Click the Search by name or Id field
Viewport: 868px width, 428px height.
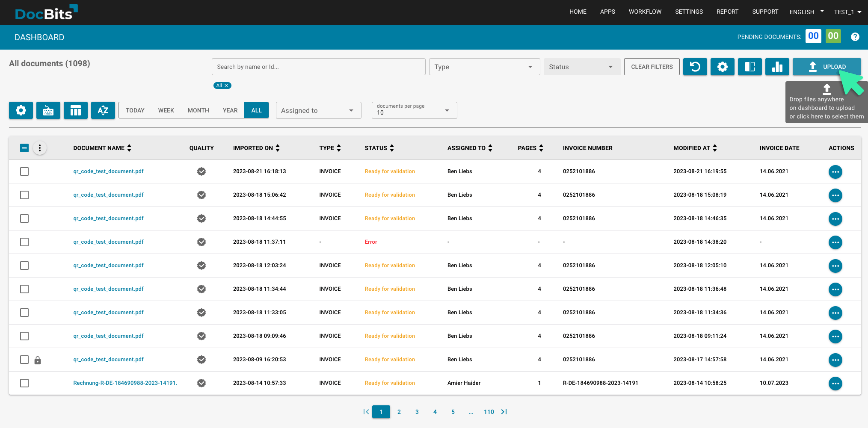click(318, 67)
